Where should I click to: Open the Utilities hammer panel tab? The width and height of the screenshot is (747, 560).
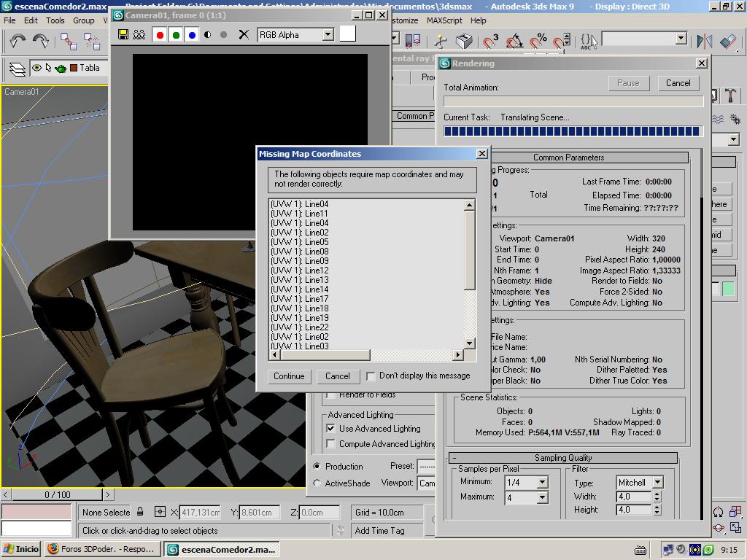[730, 96]
